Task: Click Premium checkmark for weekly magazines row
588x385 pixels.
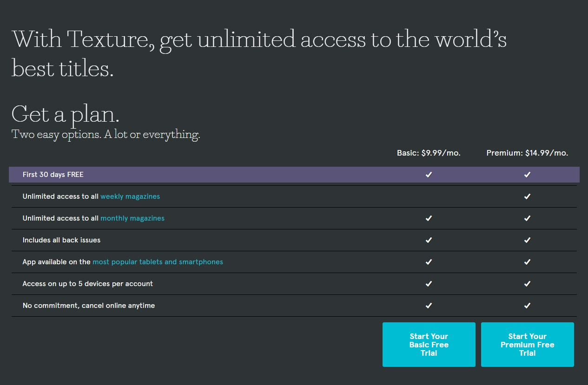Action: click(527, 196)
